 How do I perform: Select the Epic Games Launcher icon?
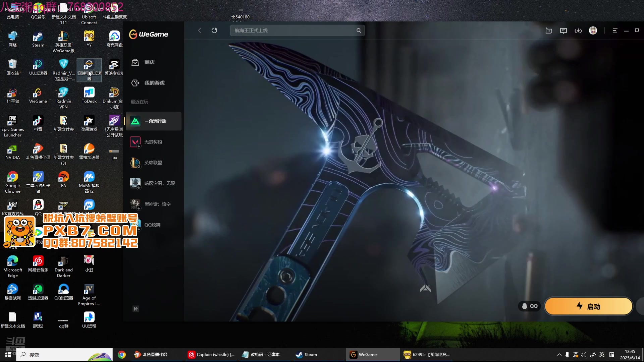(12, 126)
